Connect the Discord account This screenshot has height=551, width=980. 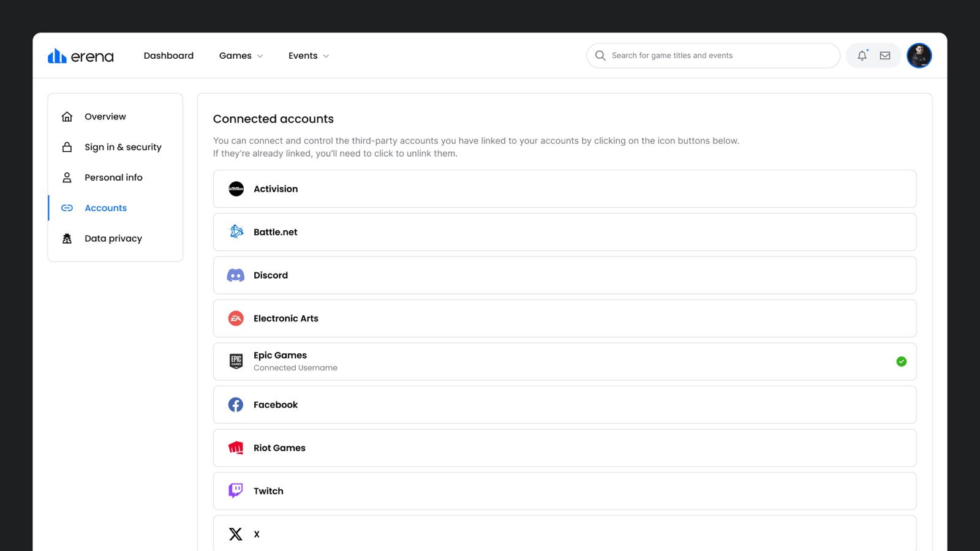[565, 275]
